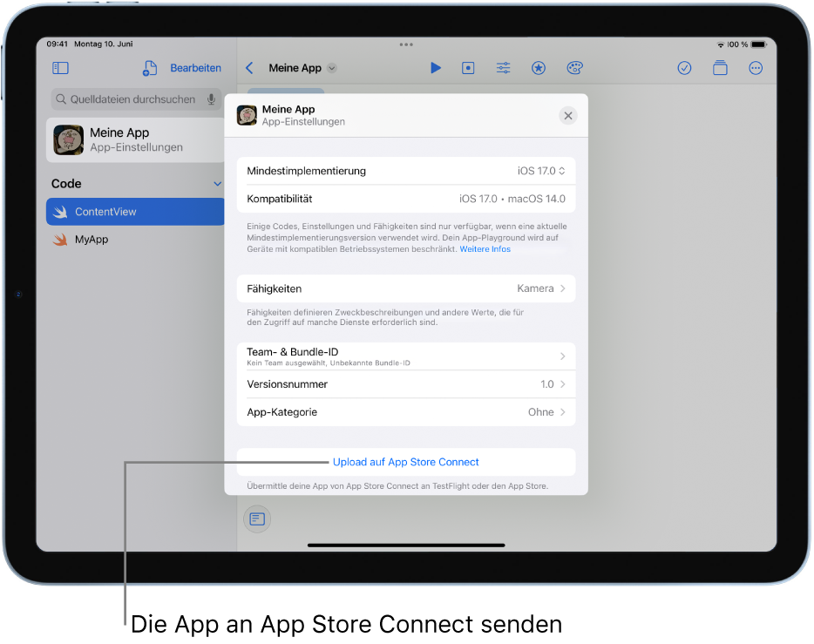
Task: Focus the Quelldateien durchsuchen search field
Action: point(136,99)
